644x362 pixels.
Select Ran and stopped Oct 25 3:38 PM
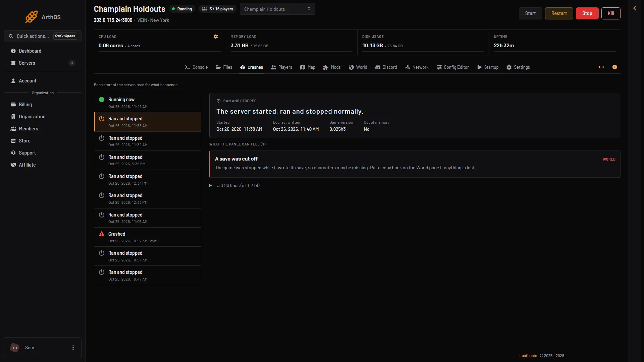point(148,160)
